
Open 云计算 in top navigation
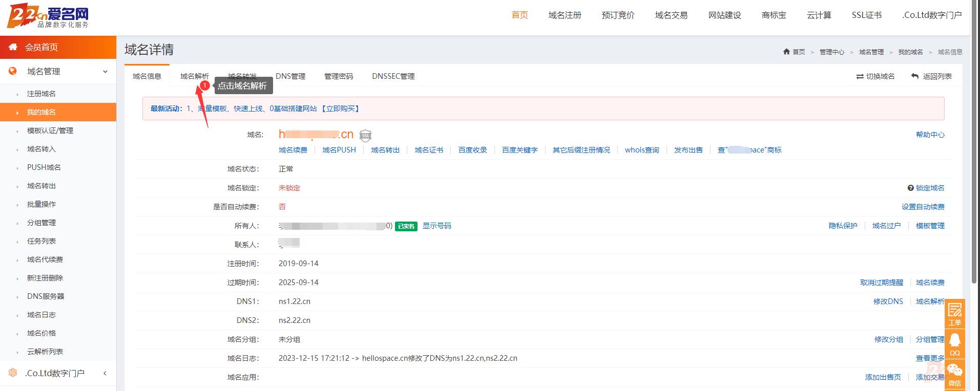coord(819,15)
